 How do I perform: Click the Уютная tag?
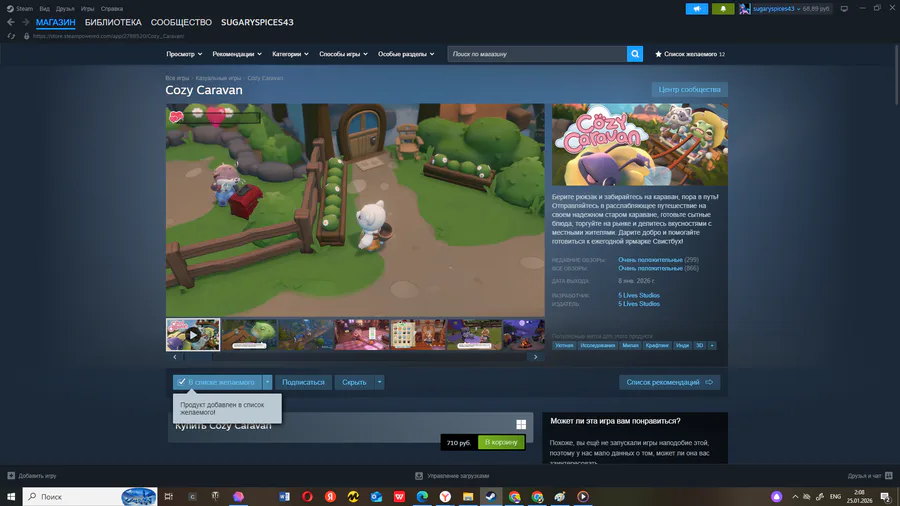tap(564, 345)
